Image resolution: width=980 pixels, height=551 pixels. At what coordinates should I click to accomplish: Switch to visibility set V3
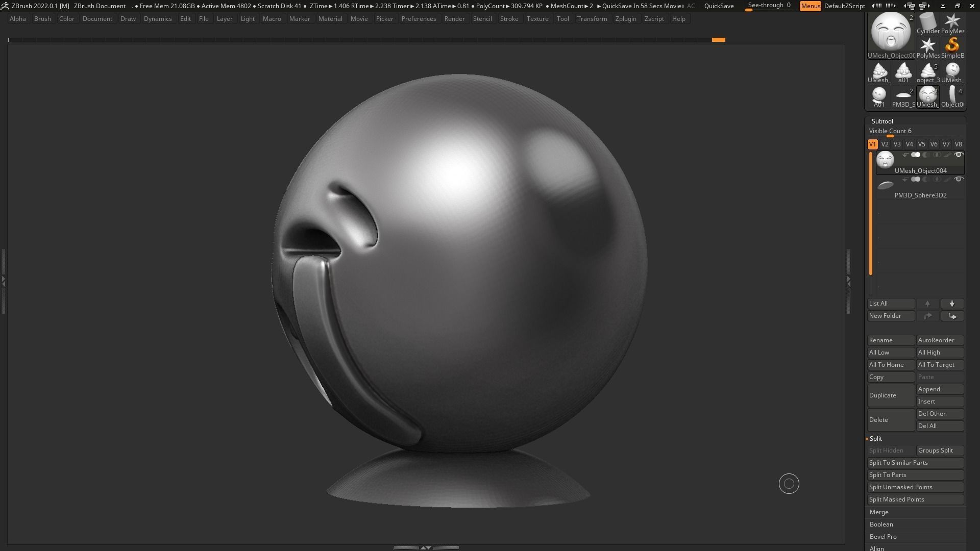pos(897,144)
